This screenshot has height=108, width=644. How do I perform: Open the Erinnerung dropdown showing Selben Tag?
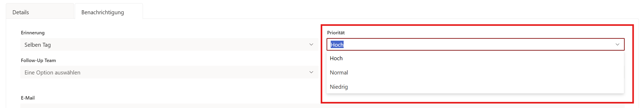(169, 45)
